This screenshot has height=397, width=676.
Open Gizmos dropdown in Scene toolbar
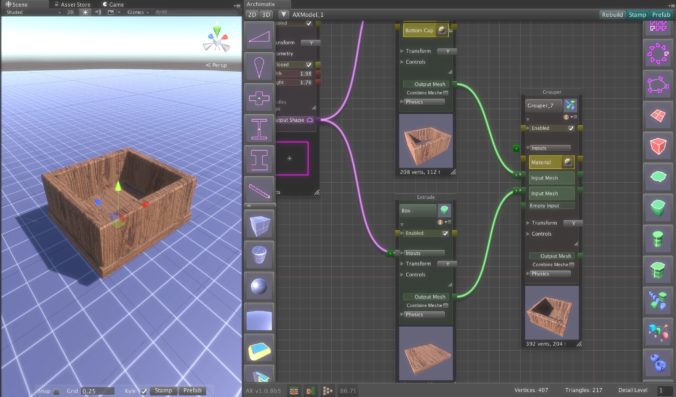(138, 12)
